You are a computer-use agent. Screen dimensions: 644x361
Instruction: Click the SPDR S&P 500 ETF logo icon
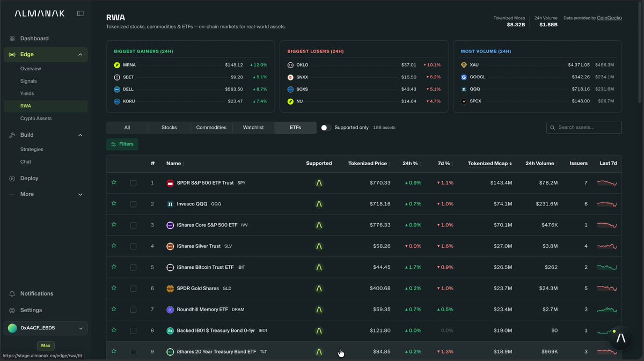170,183
